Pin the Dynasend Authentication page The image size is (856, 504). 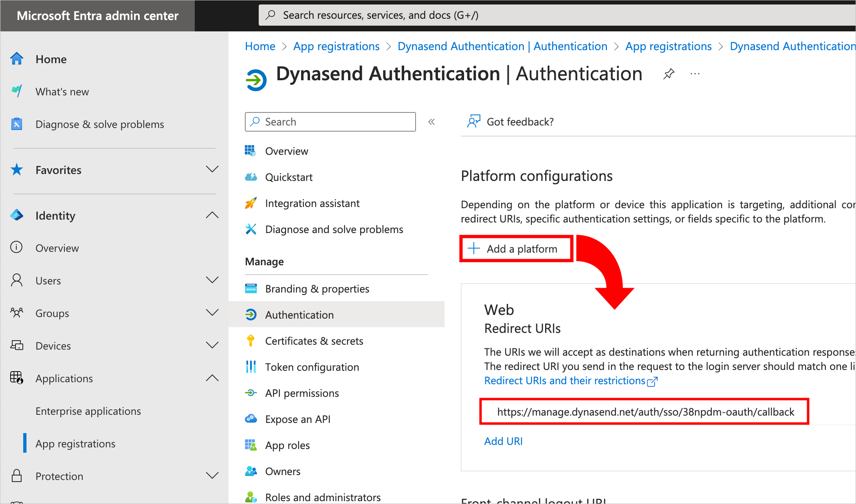(669, 74)
